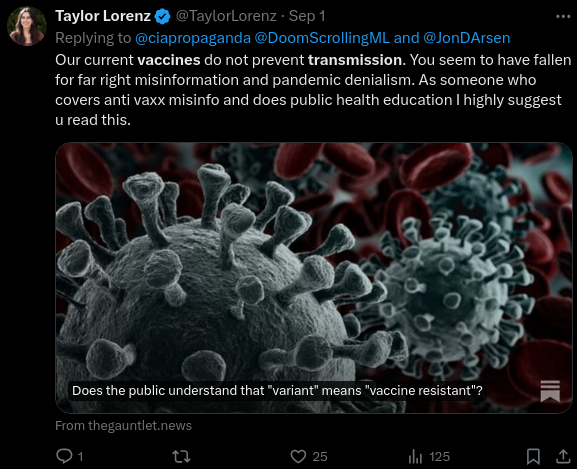This screenshot has width=577, height=469.
Task: Click the blue verified checkmark badge
Action: 162,17
